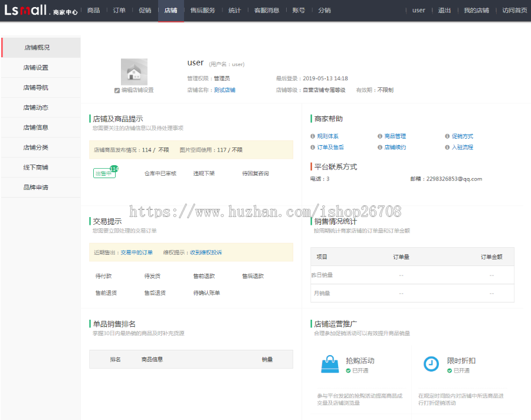Click 待确认账单 order status
This screenshot has width=531, height=420.
click(206, 293)
